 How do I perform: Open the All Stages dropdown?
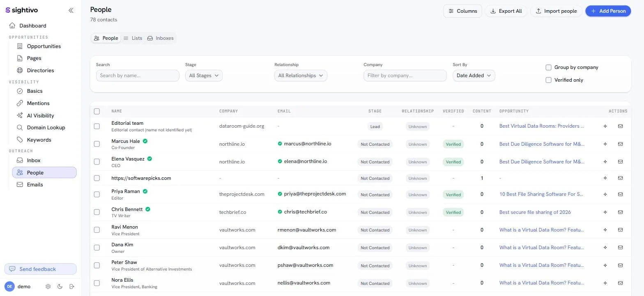pos(204,76)
